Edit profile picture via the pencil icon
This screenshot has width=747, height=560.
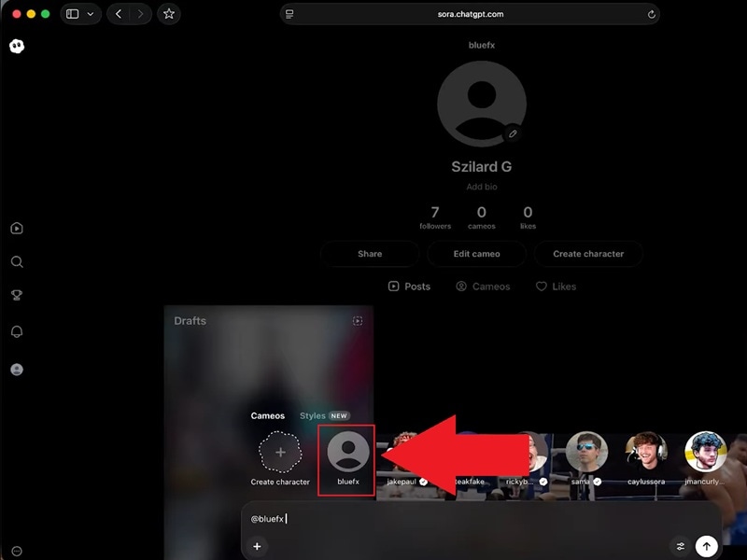(x=512, y=134)
